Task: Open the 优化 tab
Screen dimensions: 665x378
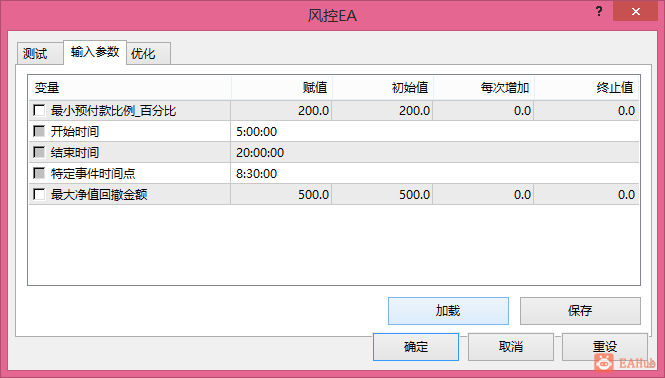Action: click(148, 53)
